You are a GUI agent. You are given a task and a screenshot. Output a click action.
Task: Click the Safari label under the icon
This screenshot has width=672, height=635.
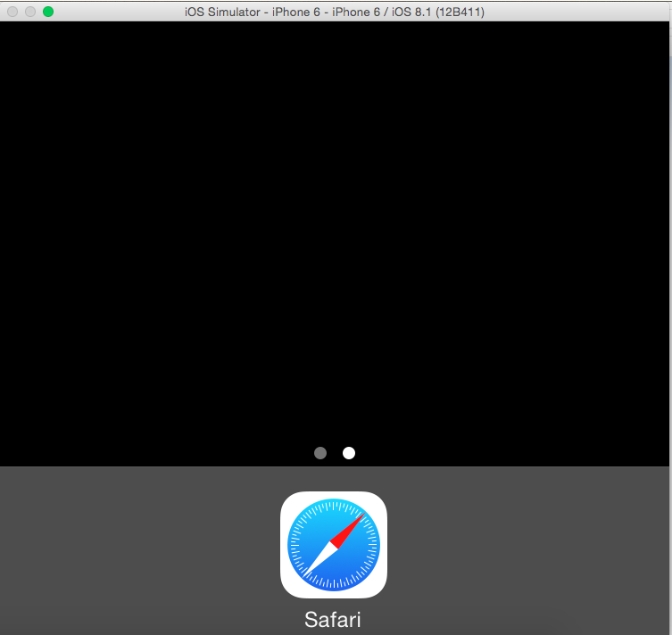(333, 620)
